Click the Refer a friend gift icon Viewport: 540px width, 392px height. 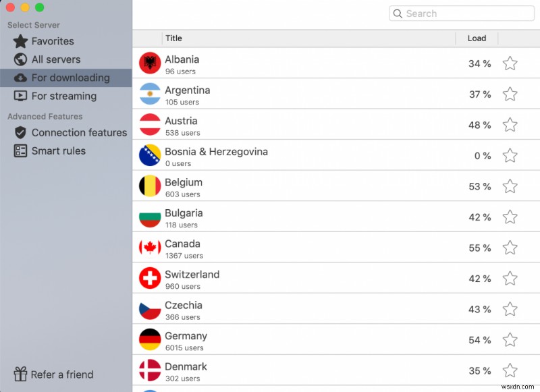(x=20, y=374)
